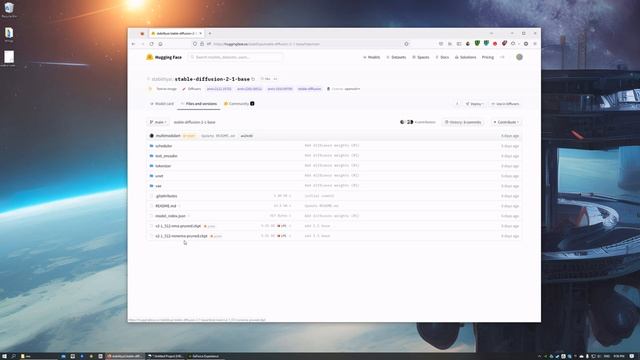Open the v2-1_512-ema-pruned.ckpt file

[x=178, y=226]
